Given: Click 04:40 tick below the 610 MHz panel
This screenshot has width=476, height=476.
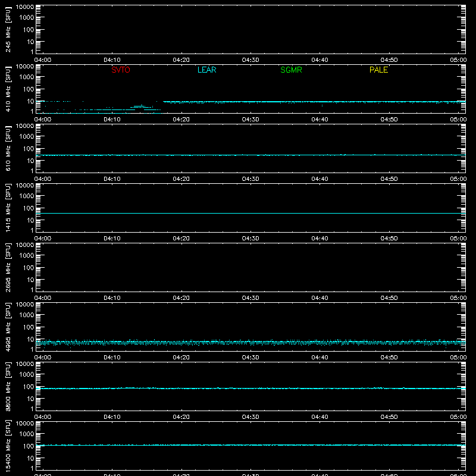Looking at the screenshot, I should click(320, 179).
